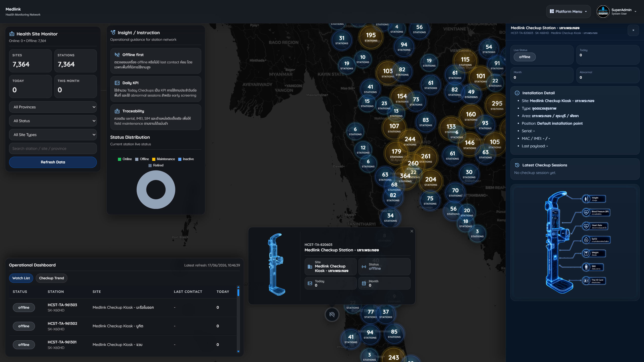Close the Medlink Checkup Station detail panel
Viewport: 644px width, 362px height.
pos(633,30)
